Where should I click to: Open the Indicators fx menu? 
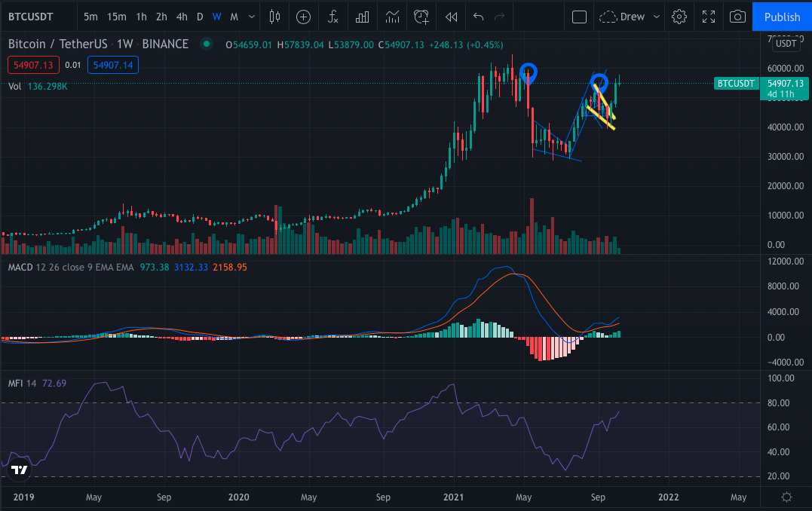pos(333,17)
